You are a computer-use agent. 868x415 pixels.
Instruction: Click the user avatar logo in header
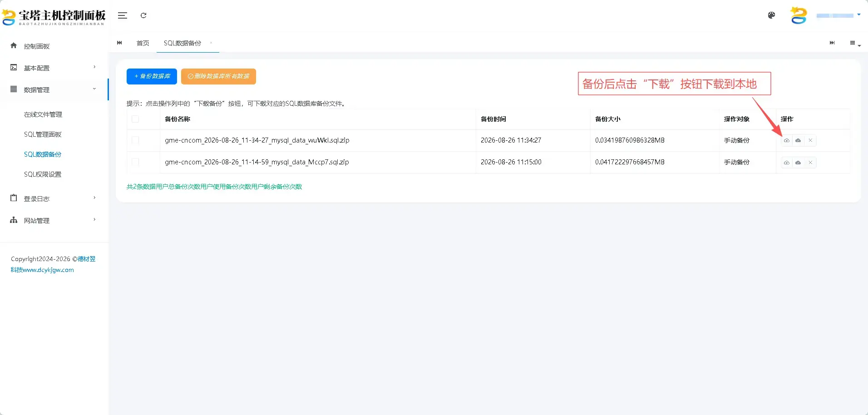pyautogui.click(x=799, y=15)
